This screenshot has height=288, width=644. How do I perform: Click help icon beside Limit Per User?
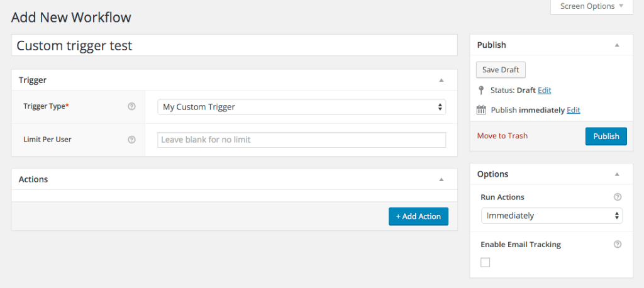pyautogui.click(x=131, y=140)
